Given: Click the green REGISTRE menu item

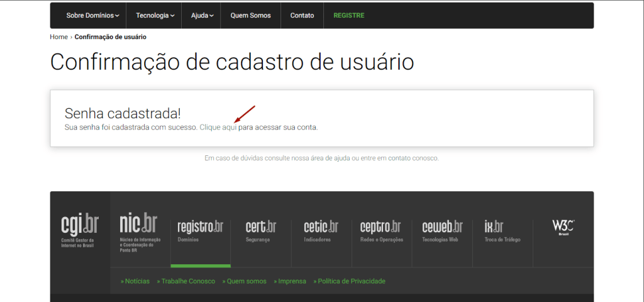Looking at the screenshot, I should (x=348, y=15).
